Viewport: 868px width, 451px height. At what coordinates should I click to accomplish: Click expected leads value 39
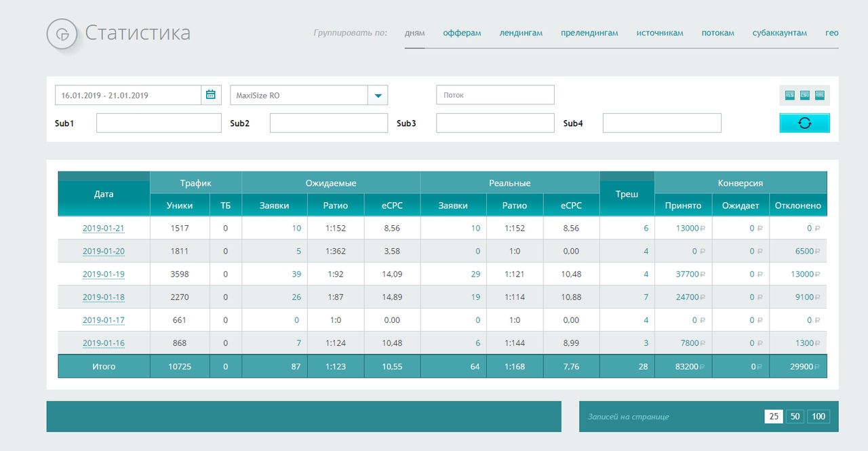296,274
